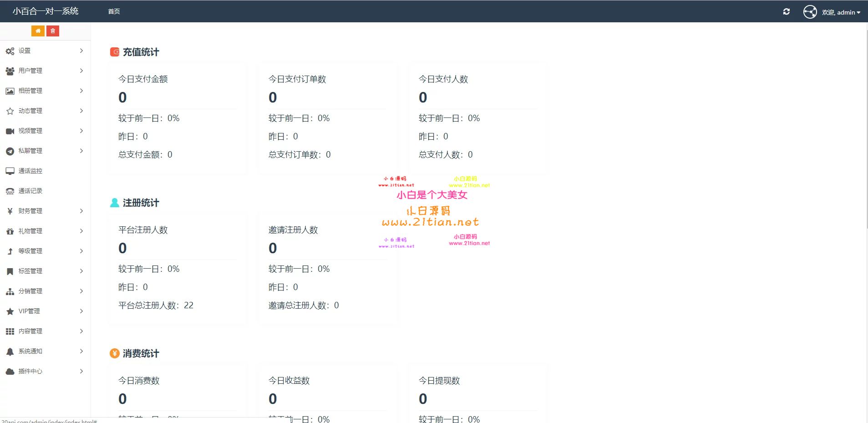Select 通话监控 in the sidebar
This screenshot has height=423, width=868.
coord(30,171)
